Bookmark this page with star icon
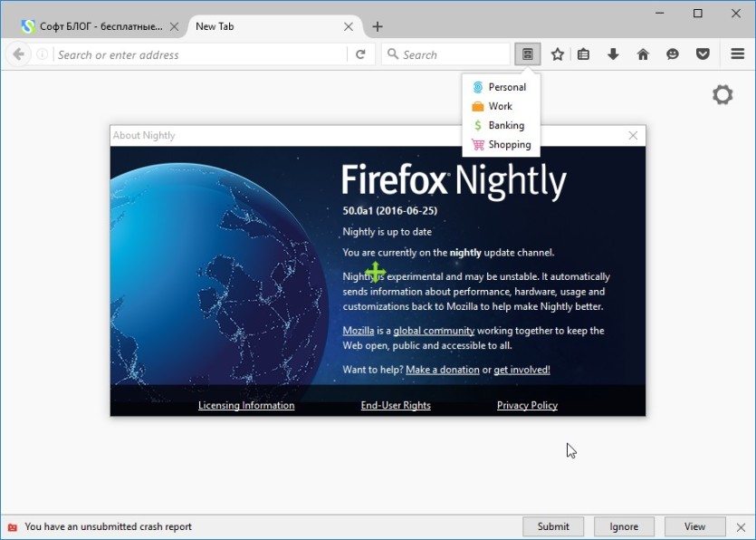Viewport: 756px width, 540px height. tap(558, 54)
